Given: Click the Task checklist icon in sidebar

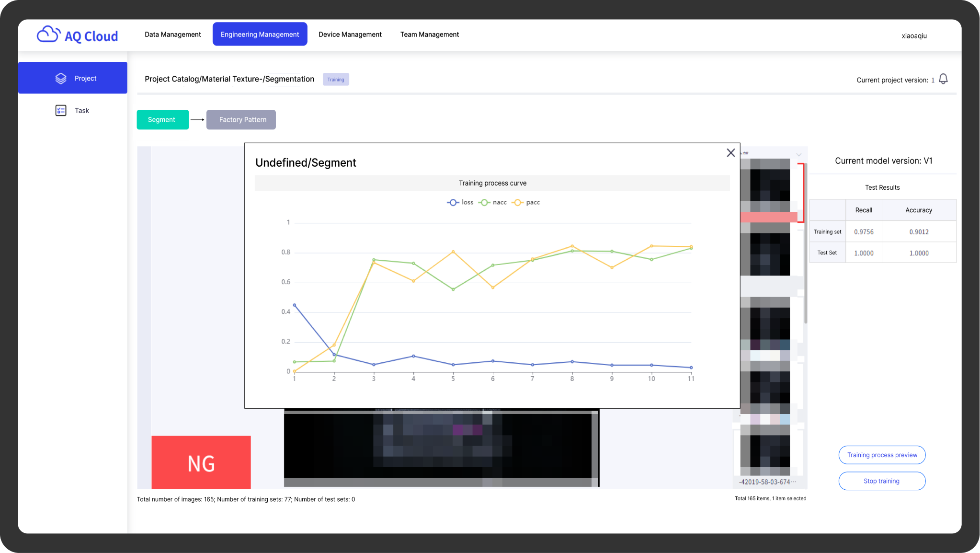Looking at the screenshot, I should click(61, 111).
